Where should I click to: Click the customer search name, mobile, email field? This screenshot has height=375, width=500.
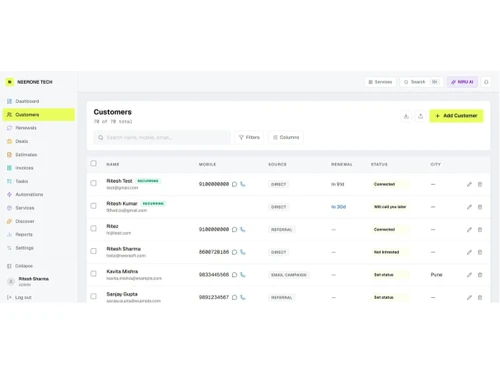[162, 137]
